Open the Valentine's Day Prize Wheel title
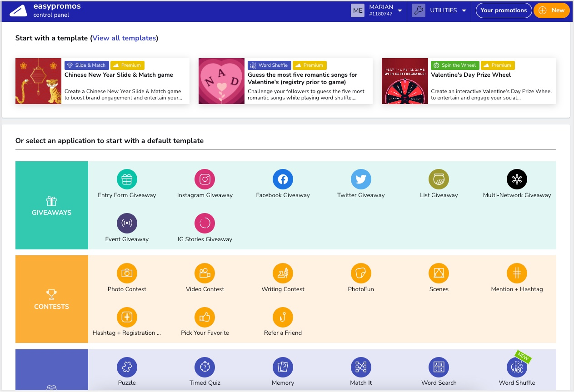Screen dimensions: 574x392 tap(471, 75)
